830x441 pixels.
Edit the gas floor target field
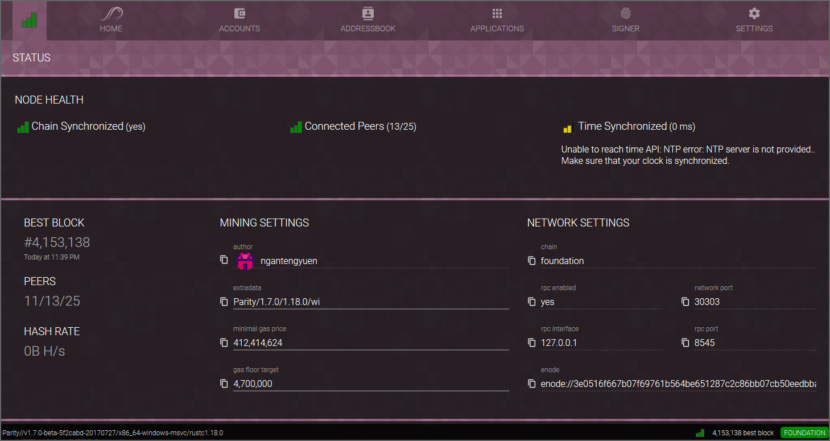371,383
